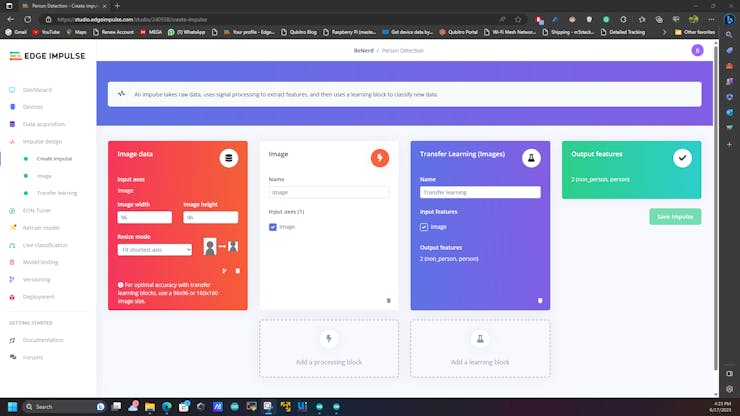
Task: Go to Retrain model
Action: tap(41, 228)
